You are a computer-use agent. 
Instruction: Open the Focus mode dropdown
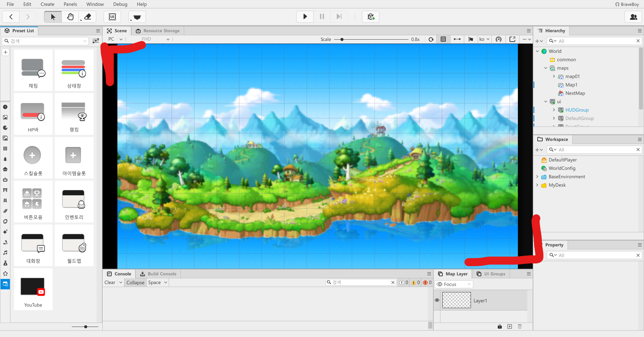454,284
